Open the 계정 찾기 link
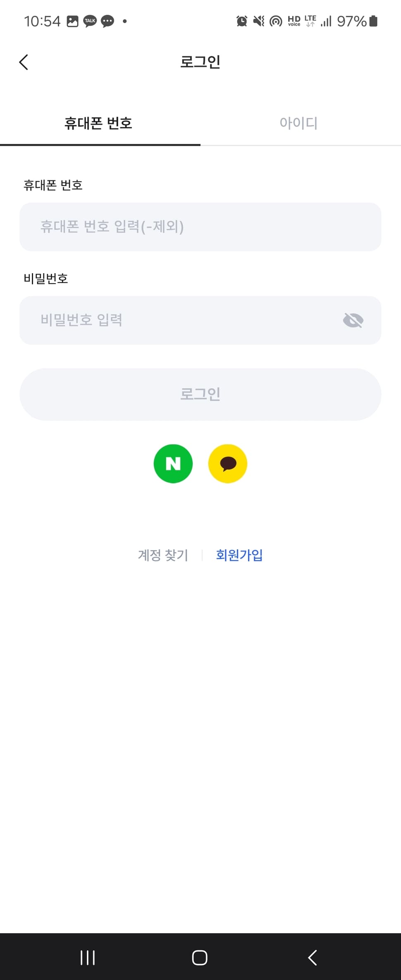 coord(163,555)
